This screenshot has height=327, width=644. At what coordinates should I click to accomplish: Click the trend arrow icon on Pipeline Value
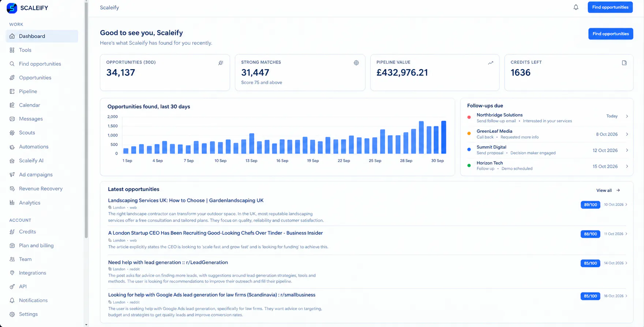click(490, 63)
